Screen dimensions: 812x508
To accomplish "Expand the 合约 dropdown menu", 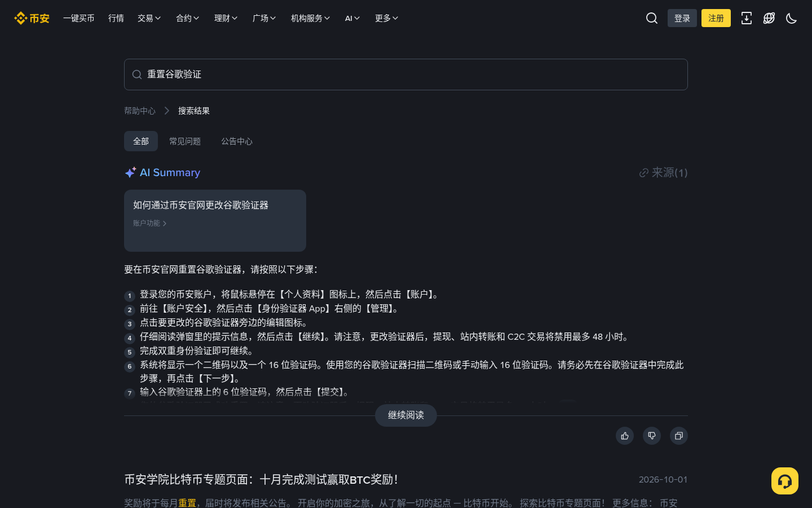I will 187,18.
